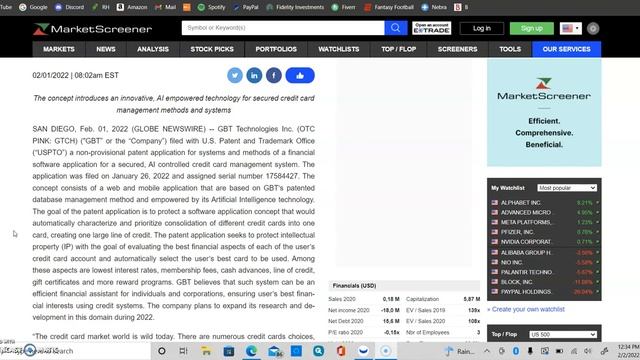640x360 pixels.
Task: Click the Bluetooth tray icon
Action: [x=516, y=351]
